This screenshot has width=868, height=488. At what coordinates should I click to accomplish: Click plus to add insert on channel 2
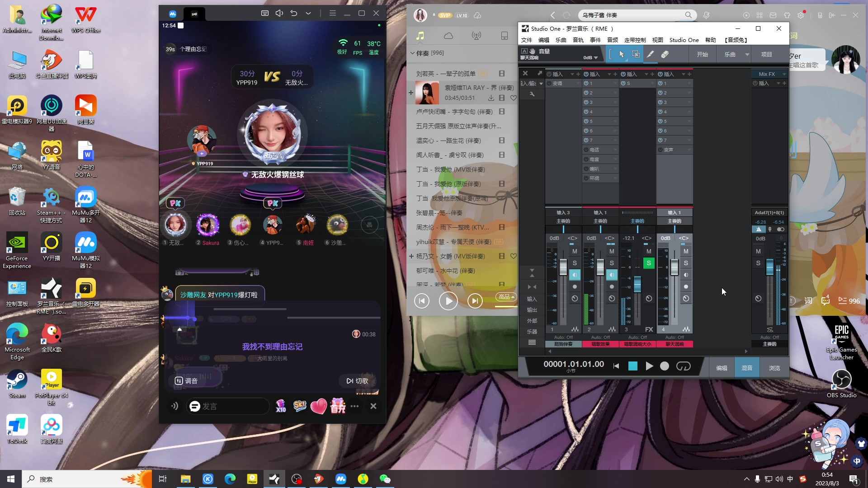615,74
